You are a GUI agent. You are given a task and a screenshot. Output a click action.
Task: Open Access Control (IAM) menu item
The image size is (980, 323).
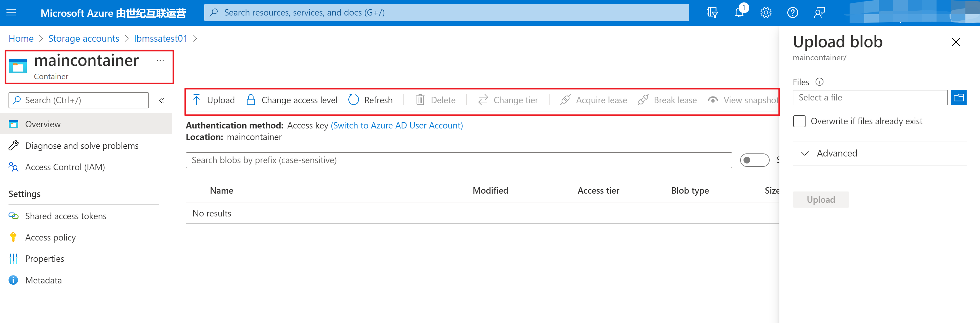pos(65,167)
